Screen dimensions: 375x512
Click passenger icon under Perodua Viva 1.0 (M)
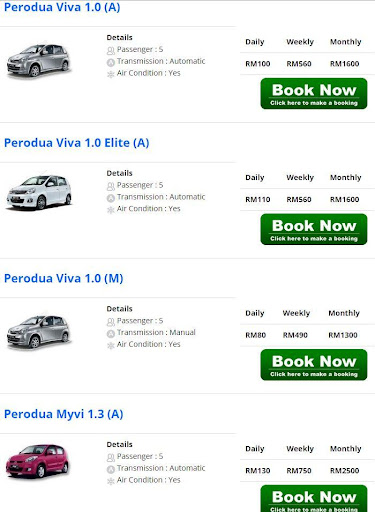coord(111,322)
